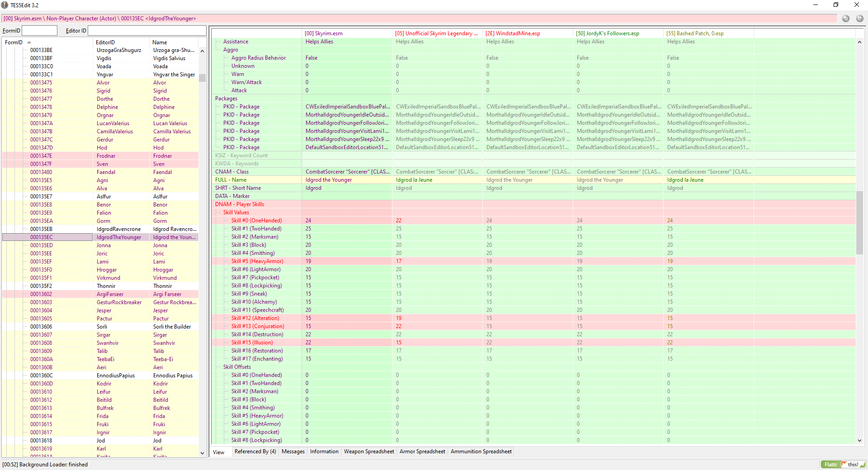The image size is (868, 470).
Task: Select the CNAM - Class row
Action: pyautogui.click(x=533, y=172)
